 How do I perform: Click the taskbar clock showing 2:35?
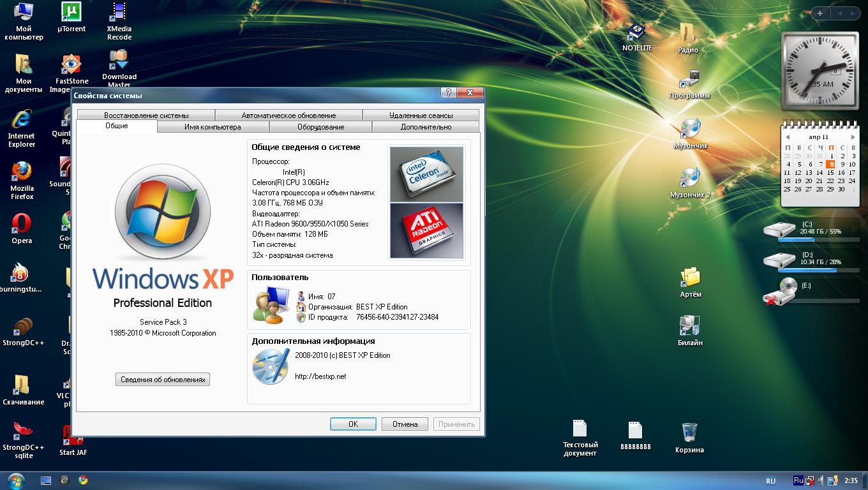pyautogui.click(x=851, y=480)
